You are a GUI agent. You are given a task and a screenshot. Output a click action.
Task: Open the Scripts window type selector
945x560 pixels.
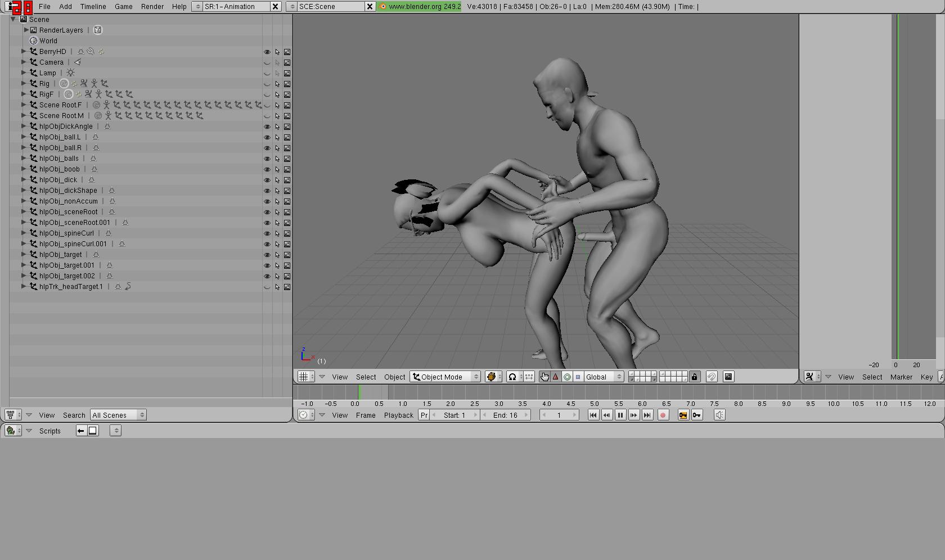pos(13,431)
